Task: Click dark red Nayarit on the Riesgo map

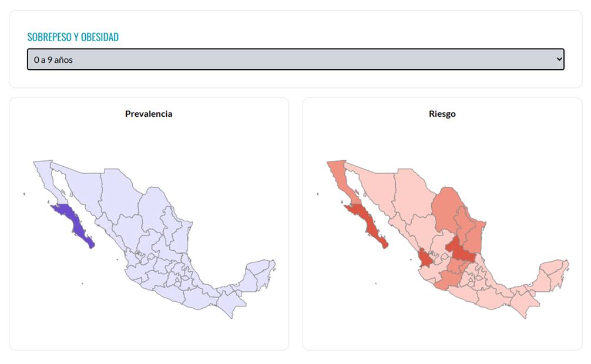Action: click(425, 258)
